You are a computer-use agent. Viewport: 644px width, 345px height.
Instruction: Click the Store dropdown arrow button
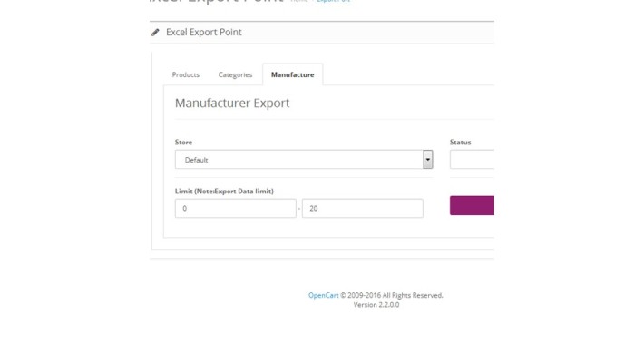(x=427, y=160)
